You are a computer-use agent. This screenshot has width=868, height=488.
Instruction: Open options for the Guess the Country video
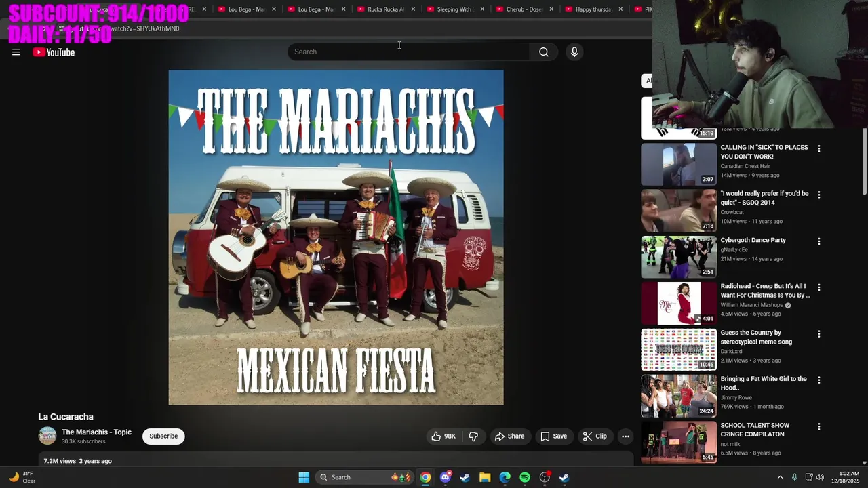click(818, 334)
